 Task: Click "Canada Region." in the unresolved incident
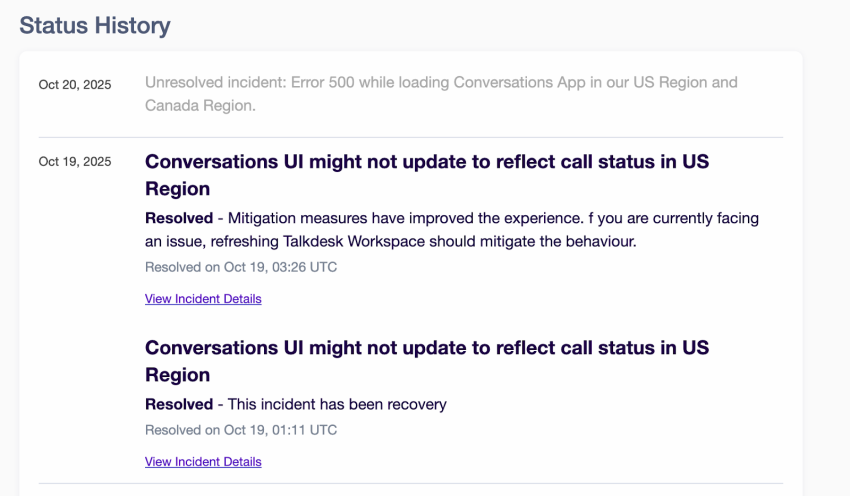200,105
